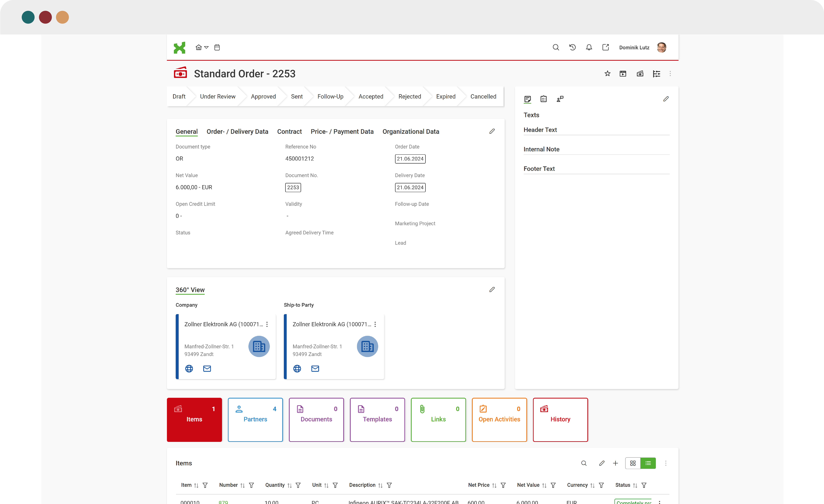
Task: Open Company card options menu
Action: click(267, 324)
